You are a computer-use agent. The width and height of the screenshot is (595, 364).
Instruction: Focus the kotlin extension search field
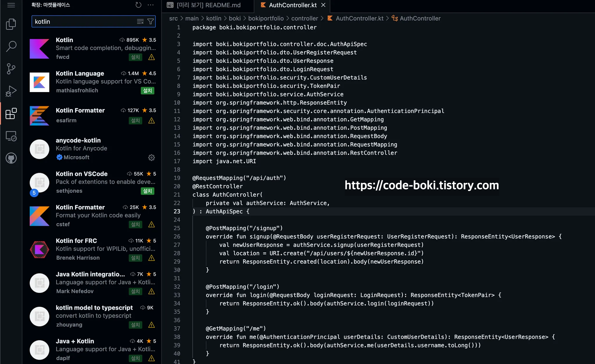pyautogui.click(x=84, y=21)
